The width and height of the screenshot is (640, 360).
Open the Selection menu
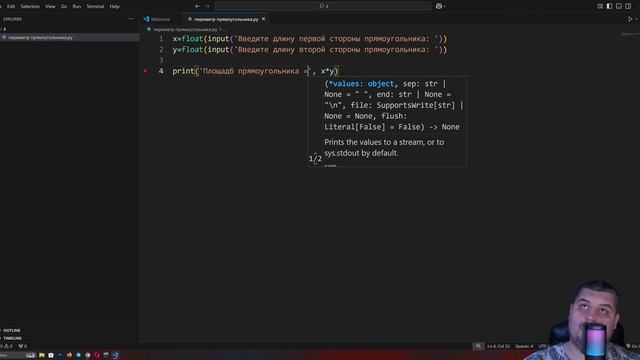[x=30, y=6]
